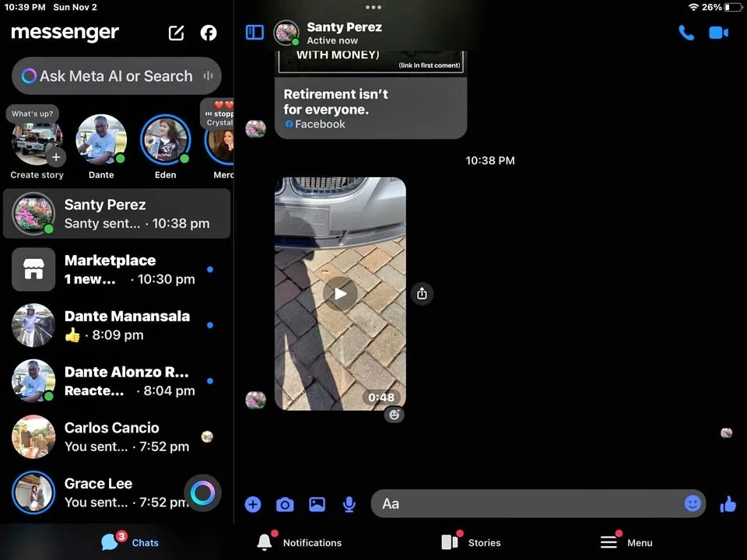Start a video call with Santy Perez

pyautogui.click(x=718, y=33)
